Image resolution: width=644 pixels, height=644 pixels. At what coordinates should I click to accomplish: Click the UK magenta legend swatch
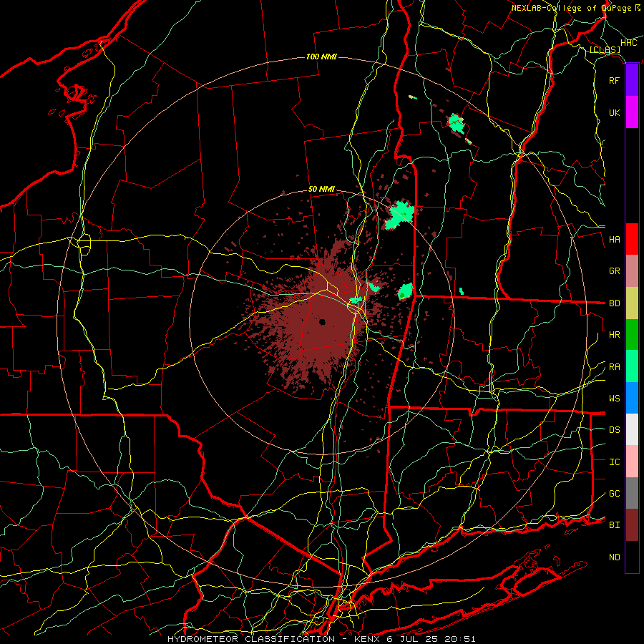632,112
